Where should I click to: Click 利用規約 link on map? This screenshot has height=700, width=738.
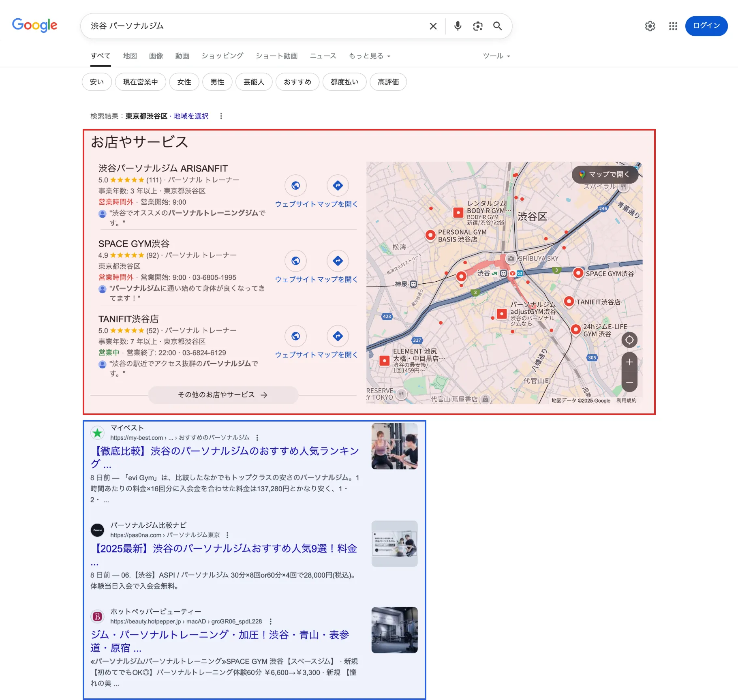pyautogui.click(x=627, y=400)
